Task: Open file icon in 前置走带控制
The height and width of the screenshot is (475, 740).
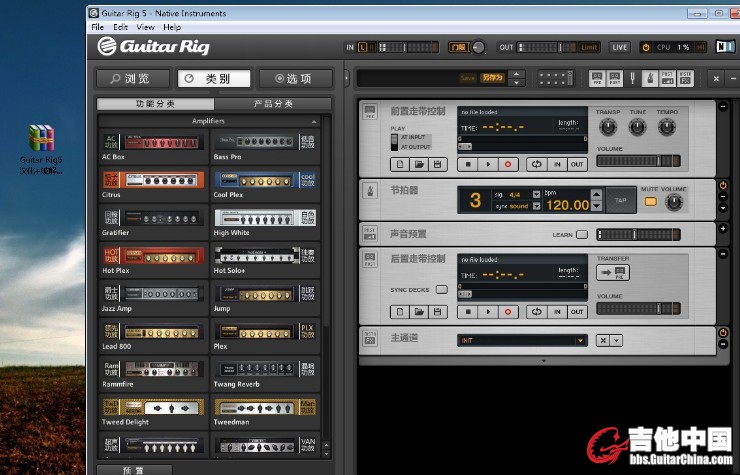Action: tap(419, 164)
